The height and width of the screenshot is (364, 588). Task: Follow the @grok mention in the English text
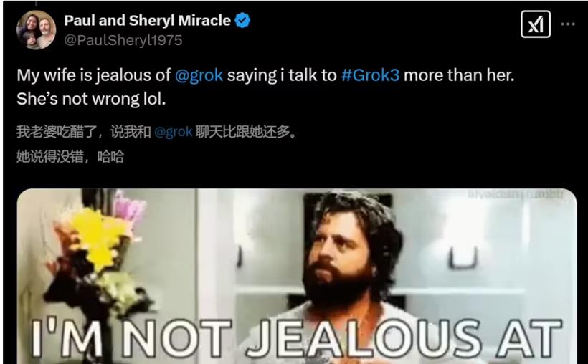[x=199, y=75]
